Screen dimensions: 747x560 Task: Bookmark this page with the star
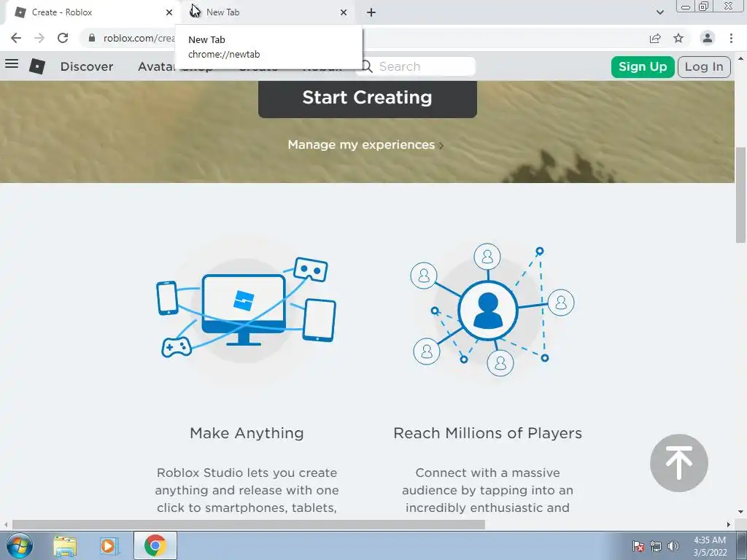pos(678,38)
